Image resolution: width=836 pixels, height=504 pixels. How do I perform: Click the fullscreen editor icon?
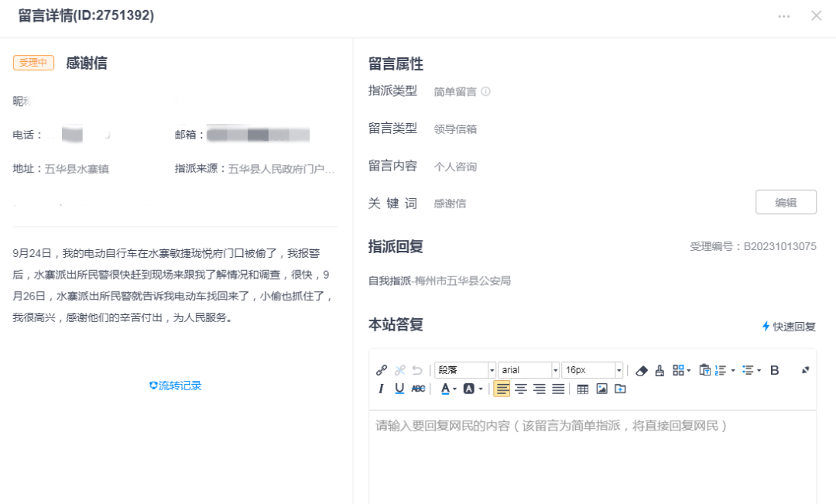(x=806, y=370)
